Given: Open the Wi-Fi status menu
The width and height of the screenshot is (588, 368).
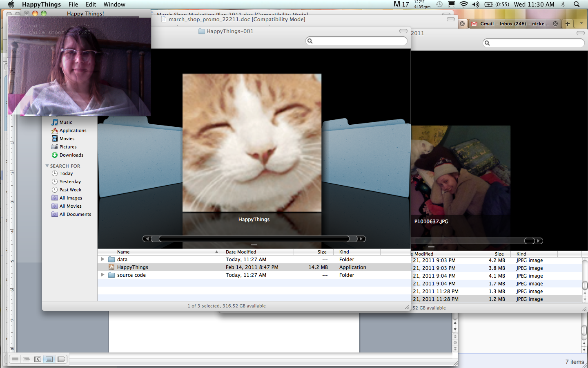Looking at the screenshot, I should (x=464, y=4).
